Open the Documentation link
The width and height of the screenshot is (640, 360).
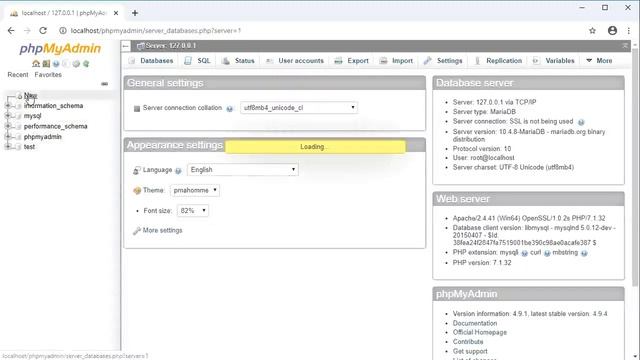475,323
